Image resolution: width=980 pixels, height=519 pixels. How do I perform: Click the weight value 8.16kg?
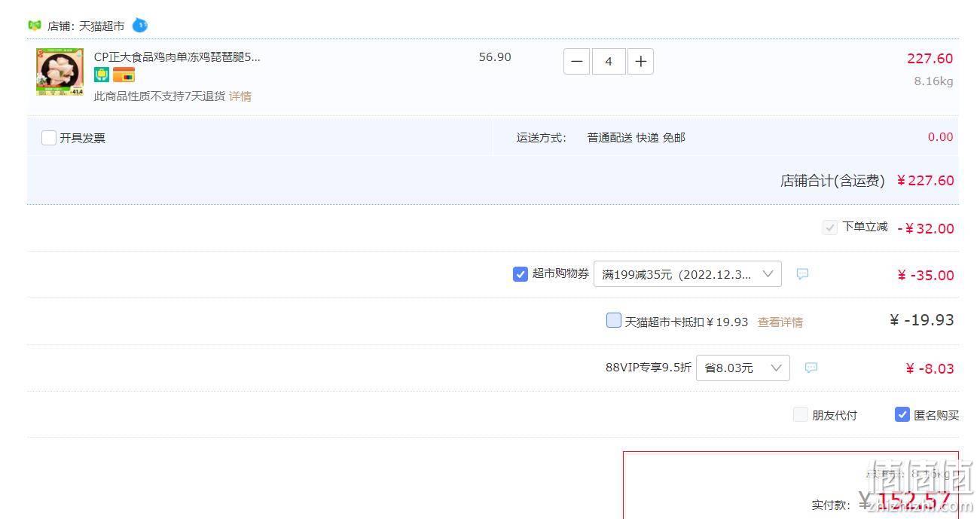coord(934,81)
